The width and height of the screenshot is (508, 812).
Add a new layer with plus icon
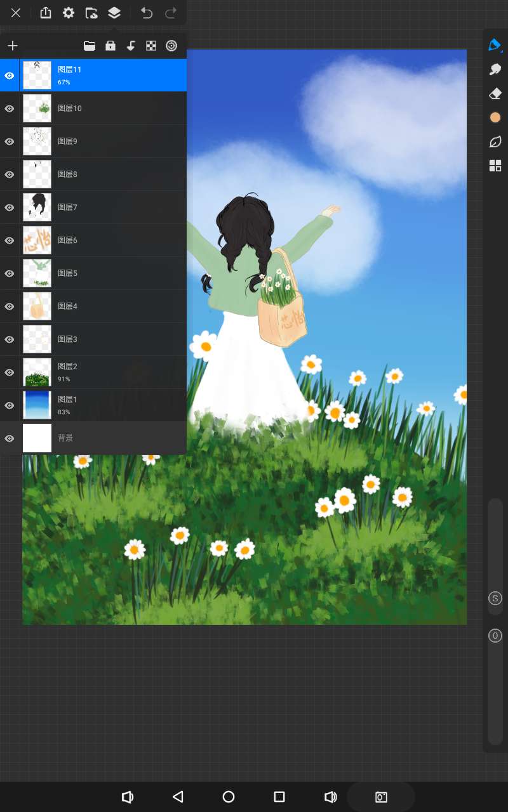(x=13, y=46)
